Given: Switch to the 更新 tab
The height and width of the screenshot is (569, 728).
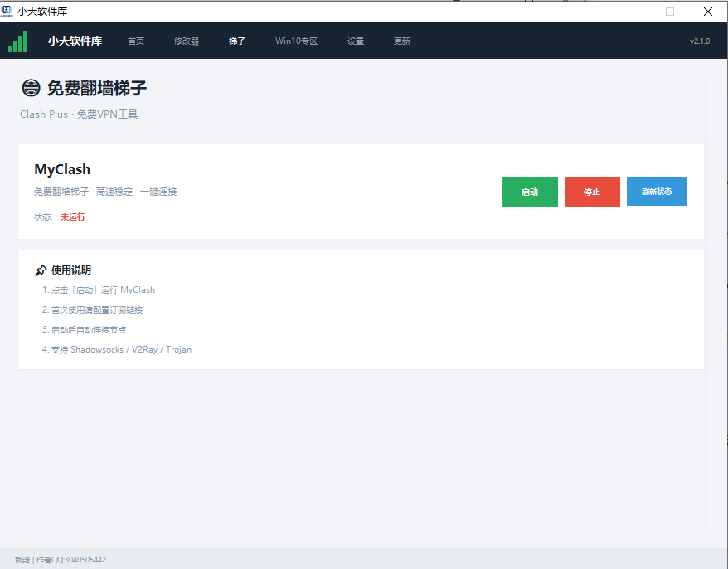Looking at the screenshot, I should [x=402, y=41].
